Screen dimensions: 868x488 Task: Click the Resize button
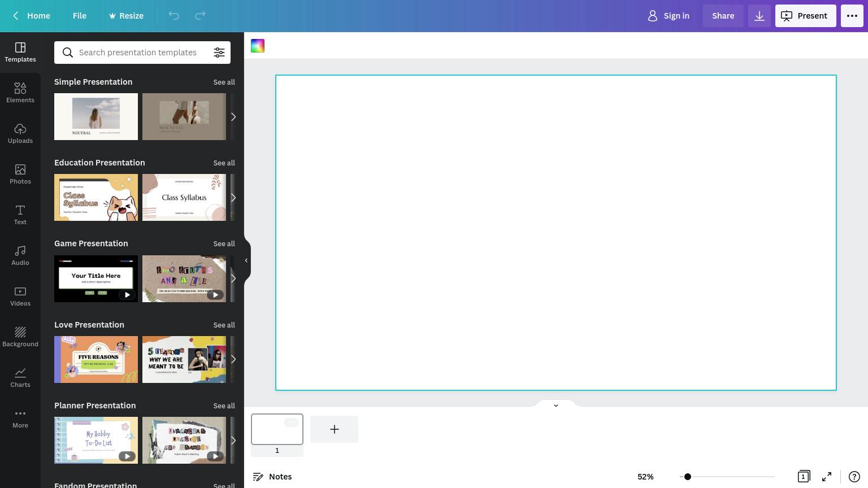click(126, 16)
